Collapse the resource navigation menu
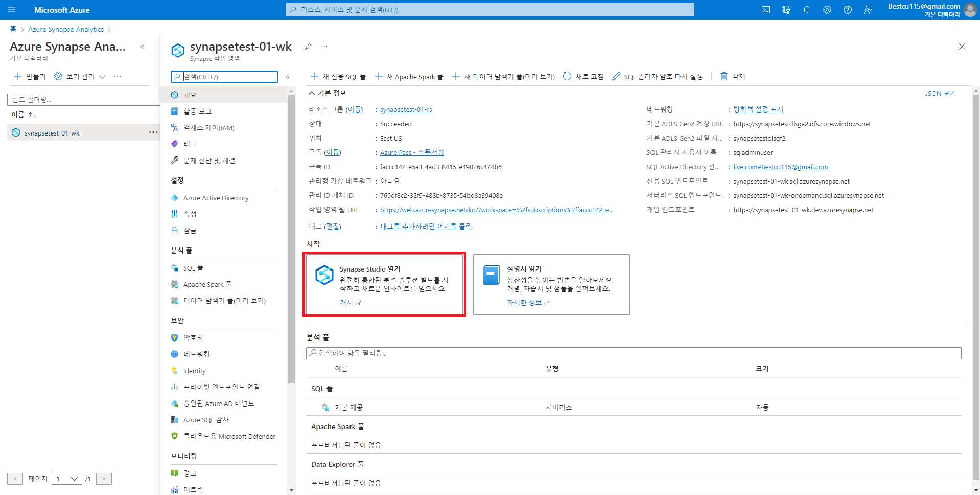980x495 pixels. click(288, 77)
